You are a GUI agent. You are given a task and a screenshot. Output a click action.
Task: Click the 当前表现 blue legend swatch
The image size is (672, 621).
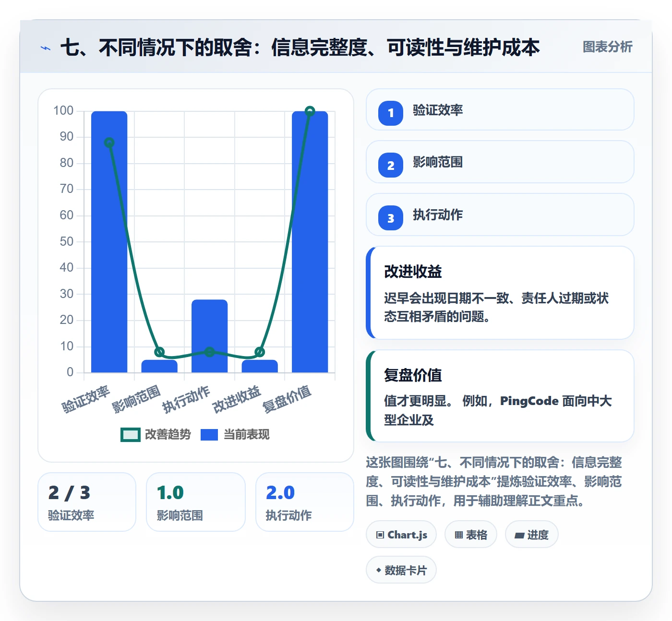(x=209, y=434)
